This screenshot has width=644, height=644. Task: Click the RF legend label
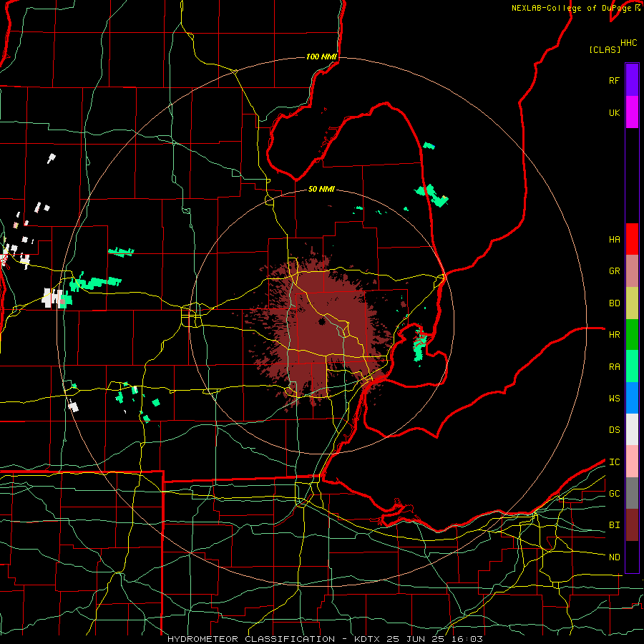pos(614,80)
